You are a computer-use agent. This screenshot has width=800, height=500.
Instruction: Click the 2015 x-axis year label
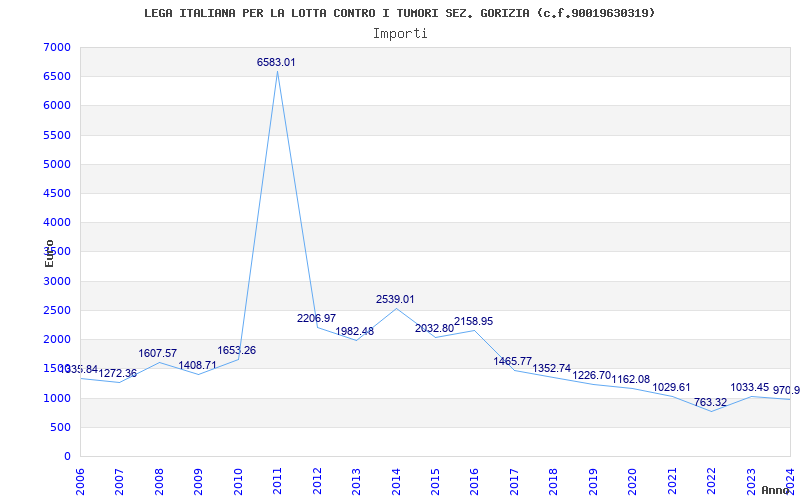(435, 481)
